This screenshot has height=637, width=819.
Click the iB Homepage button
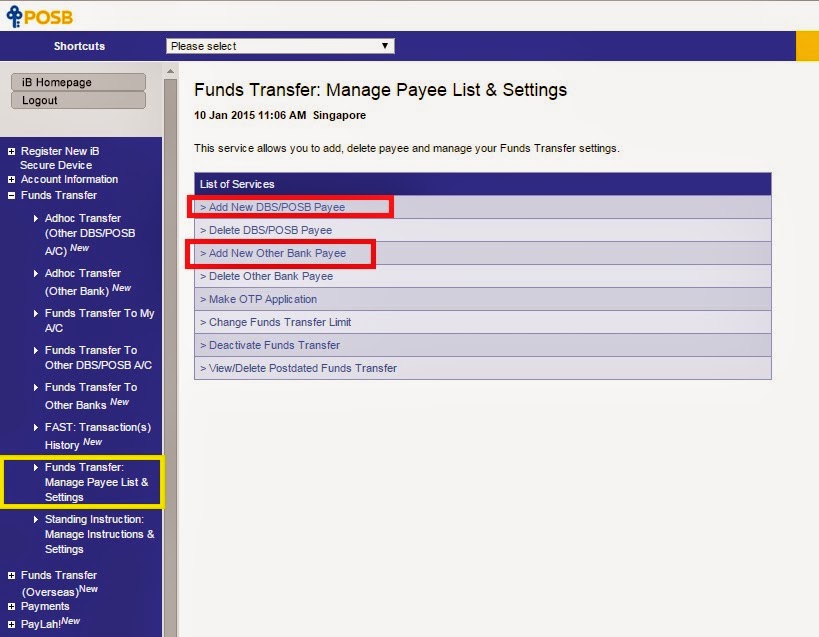(78, 82)
